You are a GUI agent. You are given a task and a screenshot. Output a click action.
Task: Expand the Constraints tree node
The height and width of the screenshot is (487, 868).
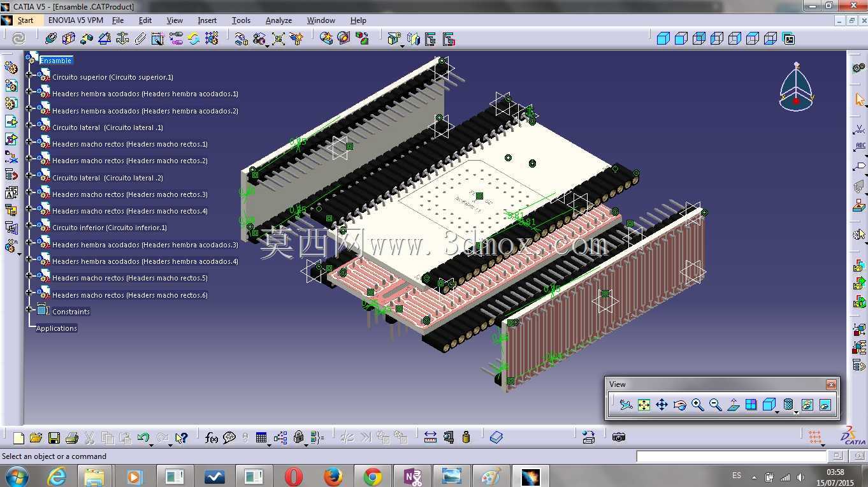(29, 309)
